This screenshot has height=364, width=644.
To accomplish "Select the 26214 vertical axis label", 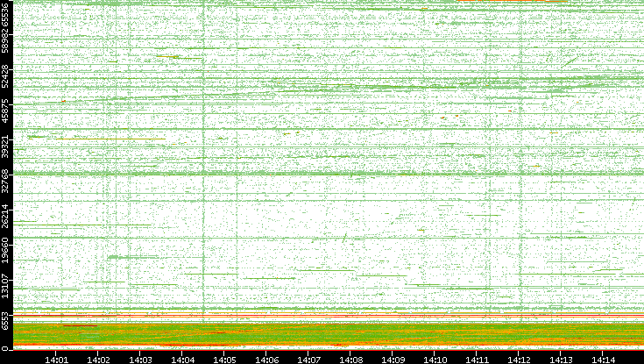I will tap(6, 216).
